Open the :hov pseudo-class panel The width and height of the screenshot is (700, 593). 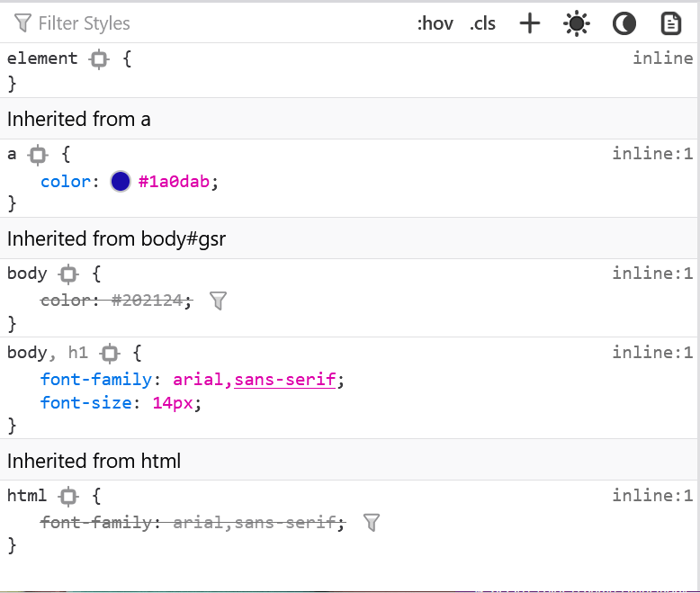point(435,23)
